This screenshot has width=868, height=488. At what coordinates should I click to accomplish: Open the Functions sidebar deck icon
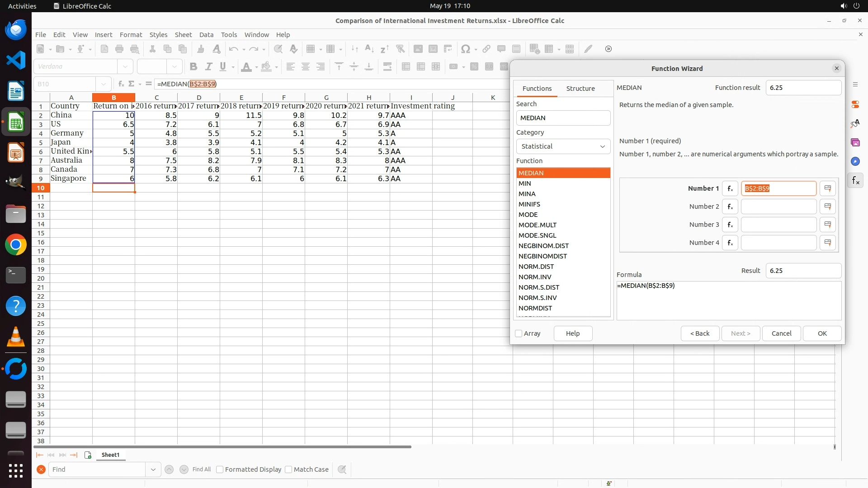[x=855, y=181]
